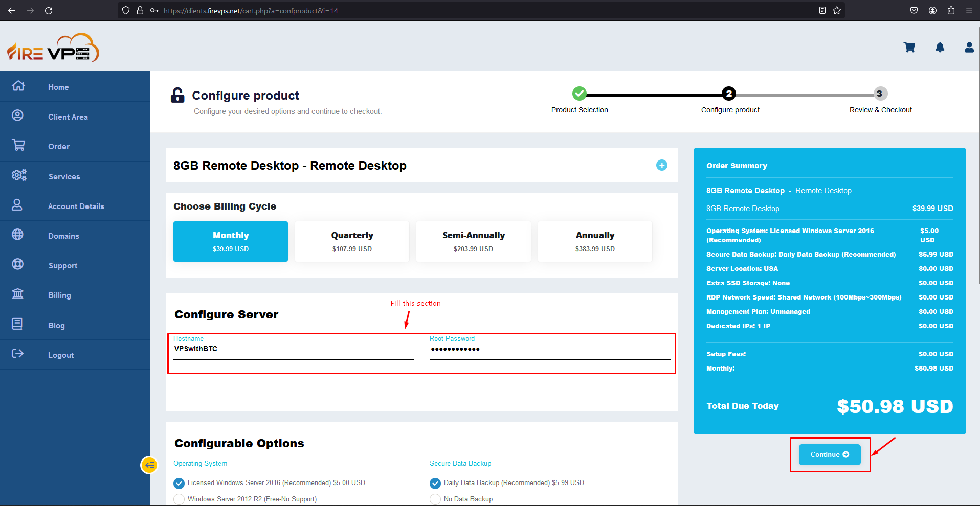Choose the Quarterly billing cycle

tap(352, 241)
